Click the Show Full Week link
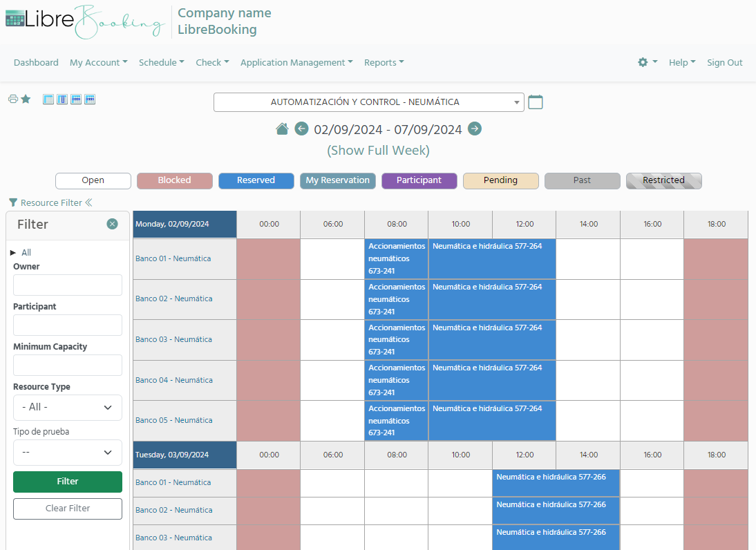Image resolution: width=756 pixels, height=550 pixels. 378,150
